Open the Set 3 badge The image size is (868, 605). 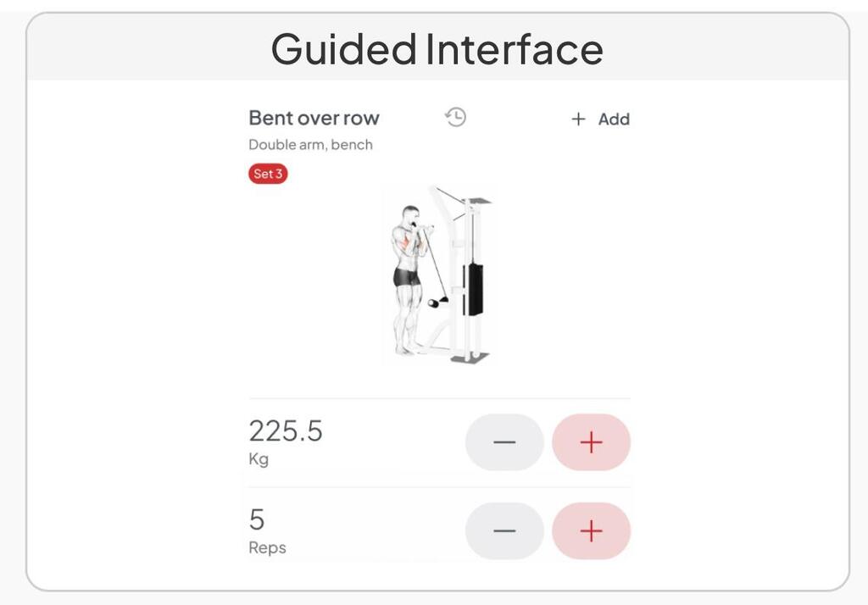click(268, 173)
